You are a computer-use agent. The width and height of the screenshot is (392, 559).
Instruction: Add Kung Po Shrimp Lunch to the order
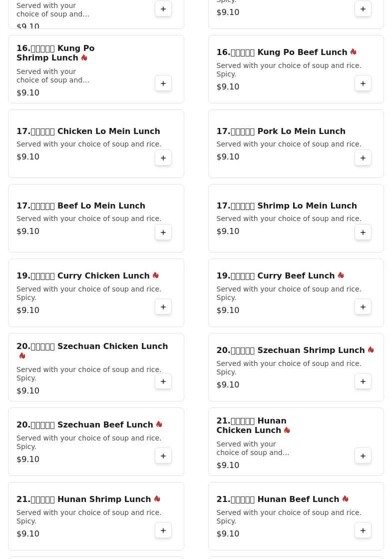[x=163, y=83]
